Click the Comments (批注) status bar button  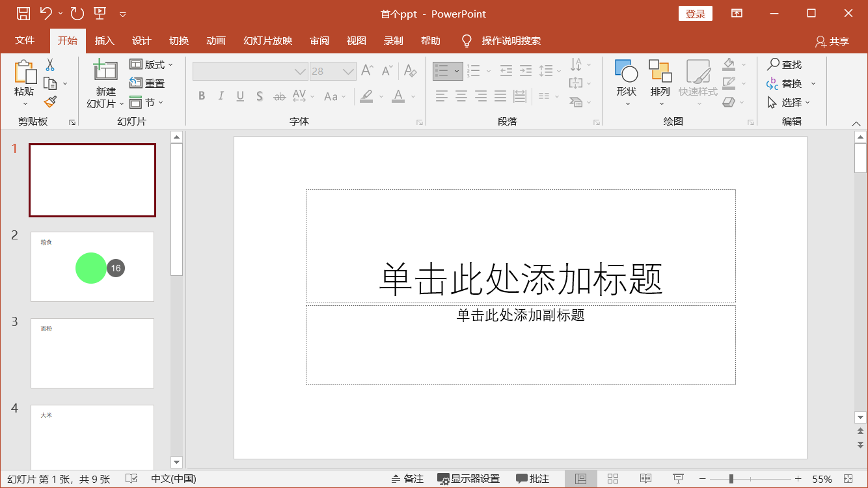533,479
